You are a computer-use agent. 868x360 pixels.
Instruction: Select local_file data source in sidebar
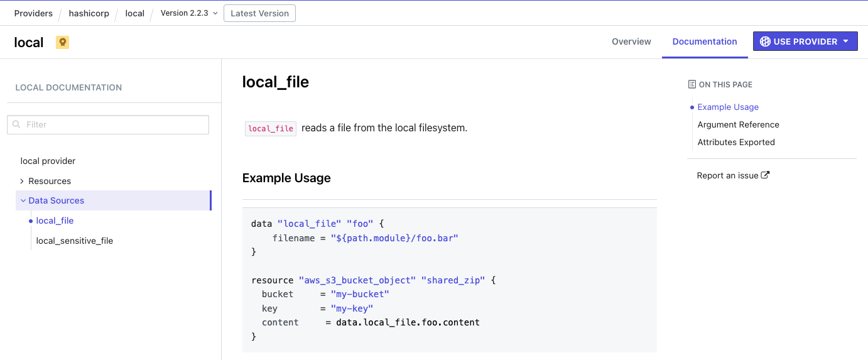click(x=55, y=221)
